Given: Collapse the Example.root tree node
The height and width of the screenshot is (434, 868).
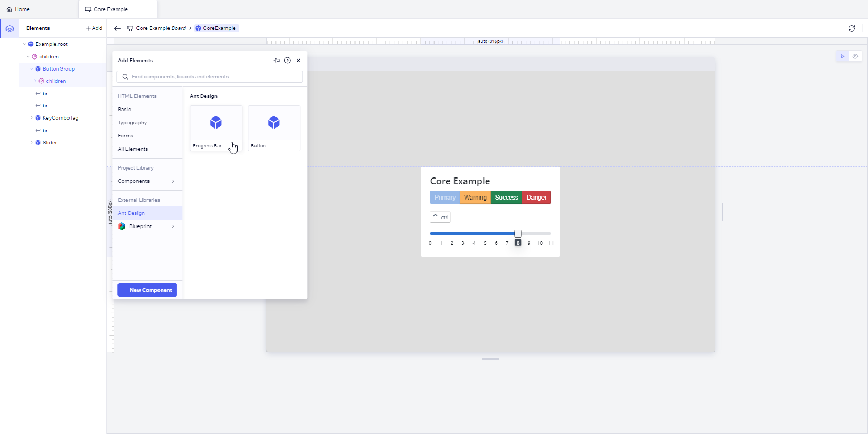Looking at the screenshot, I should [x=25, y=44].
